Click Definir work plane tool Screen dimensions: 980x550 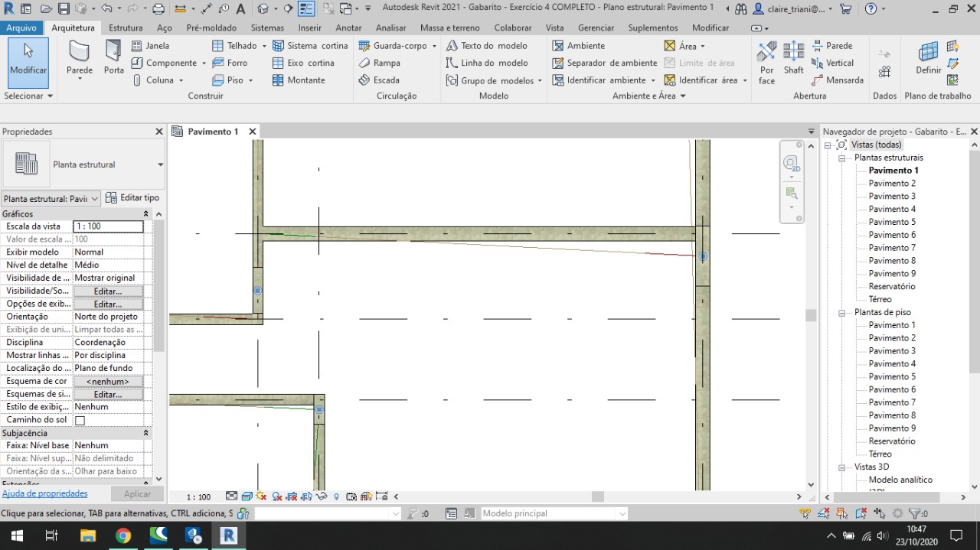pos(928,58)
